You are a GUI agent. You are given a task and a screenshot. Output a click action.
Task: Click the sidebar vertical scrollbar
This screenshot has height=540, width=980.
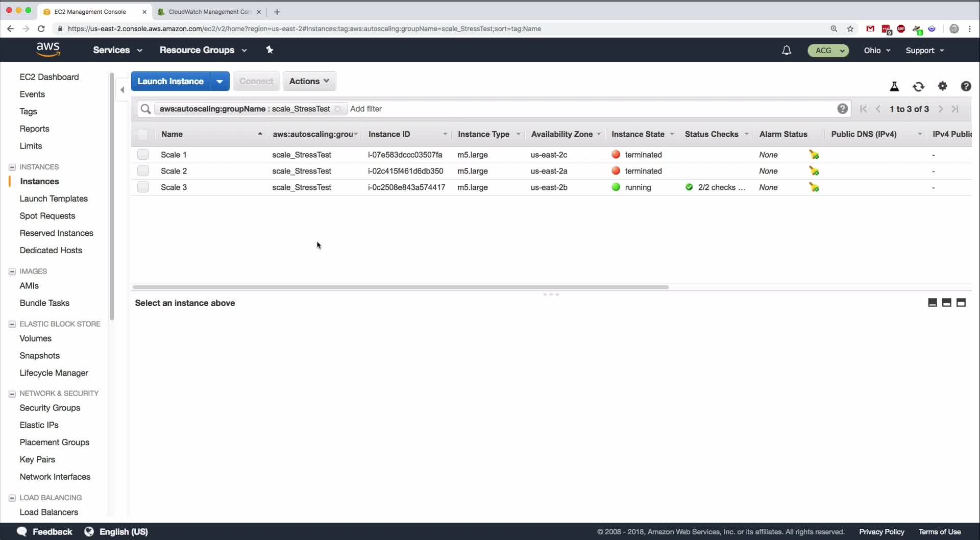pyautogui.click(x=112, y=197)
